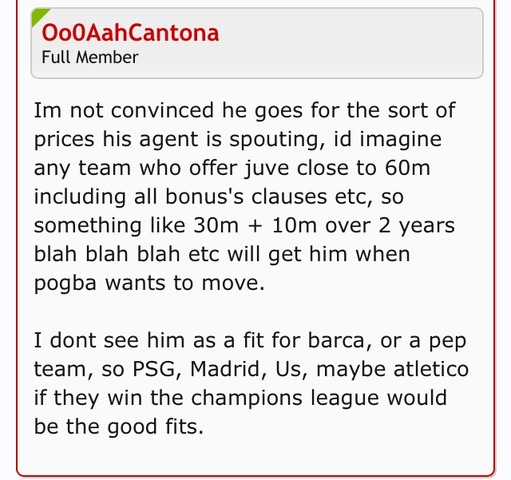Click the line starting "Im not convinced"

coord(245,111)
